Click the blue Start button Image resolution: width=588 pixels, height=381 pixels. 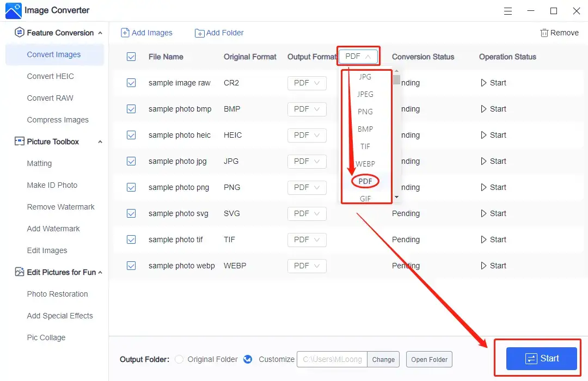click(541, 358)
